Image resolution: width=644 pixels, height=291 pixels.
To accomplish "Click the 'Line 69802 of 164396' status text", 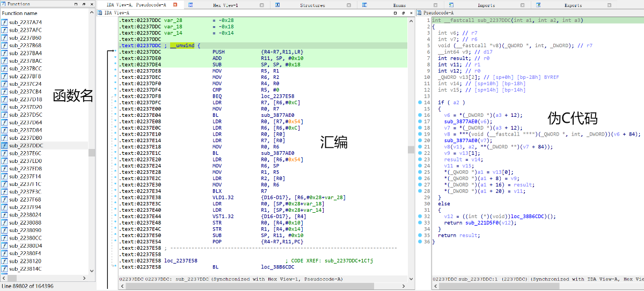I will click(27, 286).
